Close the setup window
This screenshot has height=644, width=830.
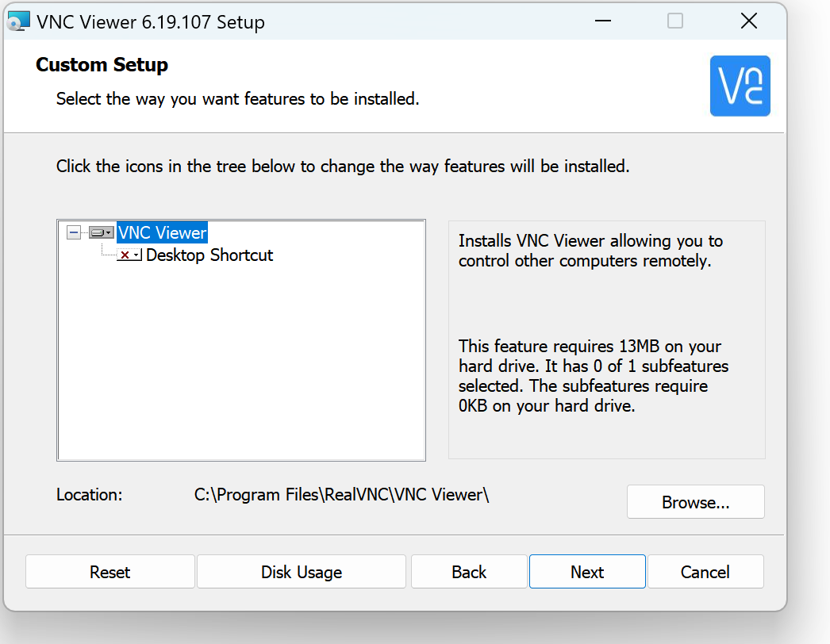(x=748, y=21)
